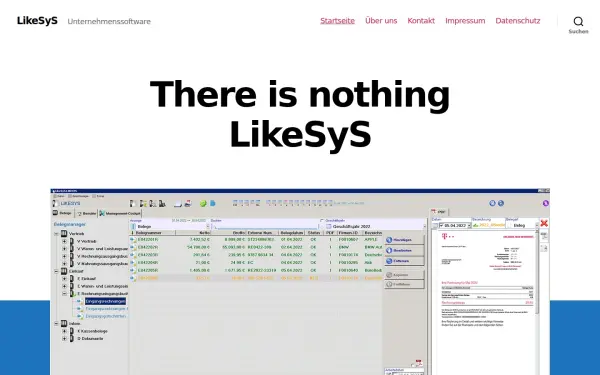Click the green checkmark toolbar icon
Viewport: 600px width, 375px height.
click(203, 204)
